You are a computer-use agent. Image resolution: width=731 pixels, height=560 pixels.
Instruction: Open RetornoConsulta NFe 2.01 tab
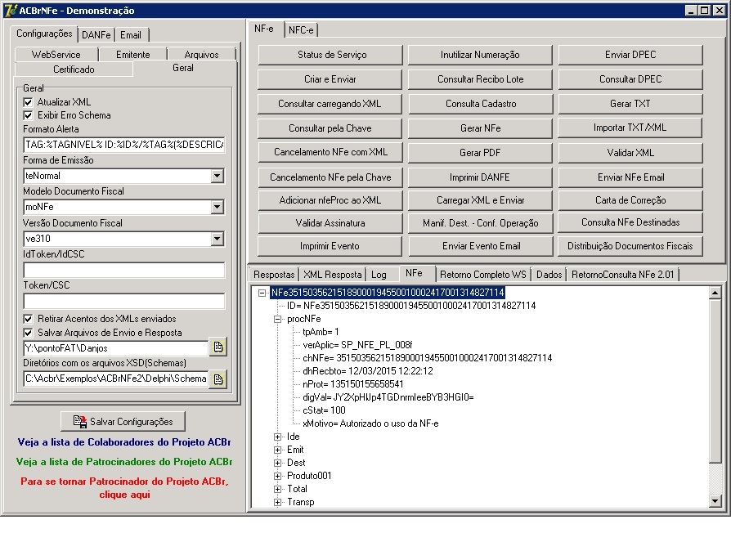tap(623, 275)
